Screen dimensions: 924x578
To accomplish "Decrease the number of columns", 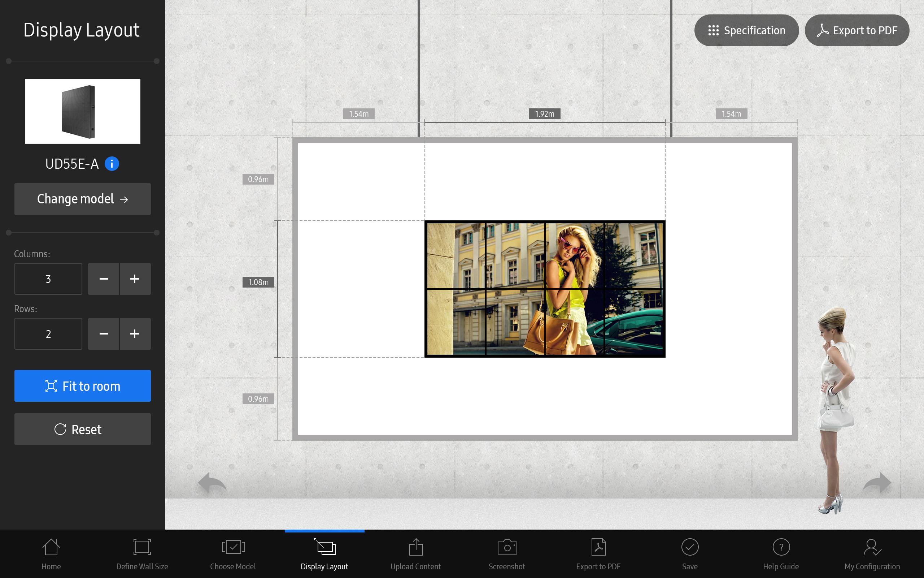I will 104,279.
